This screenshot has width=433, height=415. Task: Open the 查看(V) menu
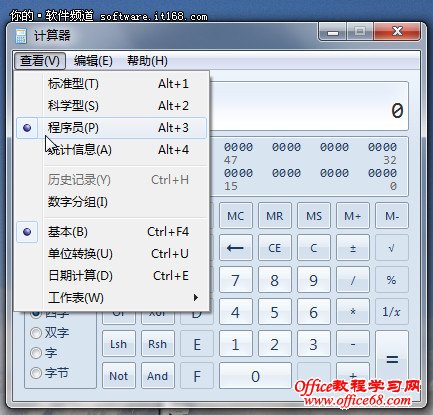click(40, 61)
